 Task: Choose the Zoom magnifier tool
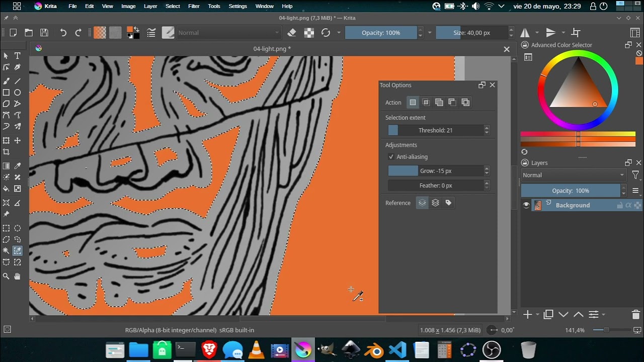(6, 276)
